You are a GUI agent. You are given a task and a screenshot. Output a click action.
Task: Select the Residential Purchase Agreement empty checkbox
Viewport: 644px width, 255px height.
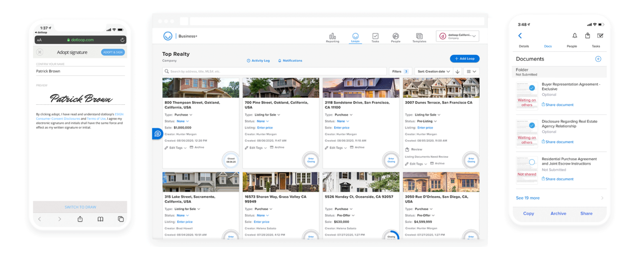pos(532,162)
